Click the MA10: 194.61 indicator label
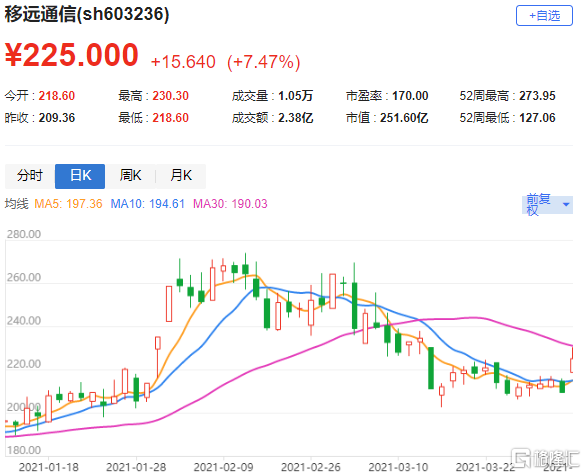This screenshot has width=586, height=475. (x=148, y=204)
